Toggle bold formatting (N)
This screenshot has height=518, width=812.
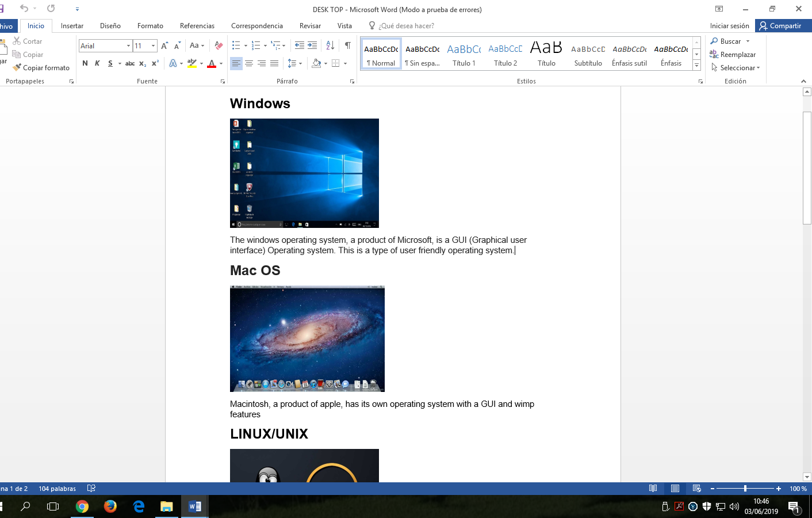coord(85,63)
